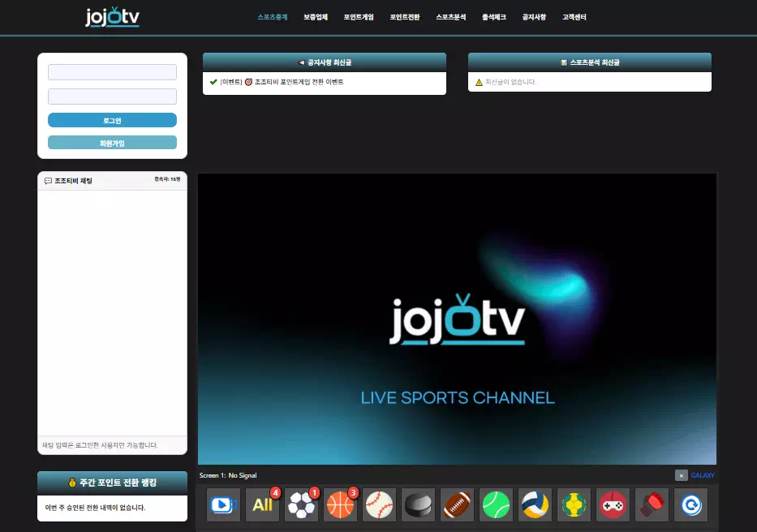
Task: Focus the top login username field
Action: point(112,72)
